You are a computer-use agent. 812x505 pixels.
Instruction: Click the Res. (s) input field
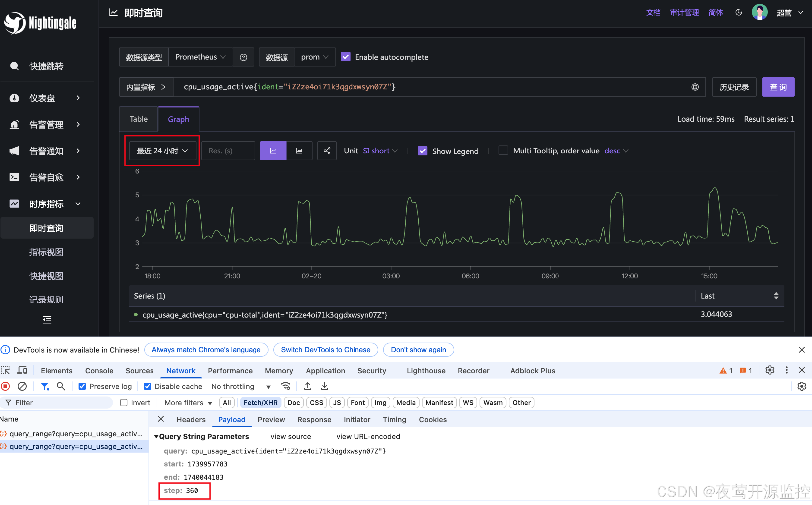pos(228,151)
